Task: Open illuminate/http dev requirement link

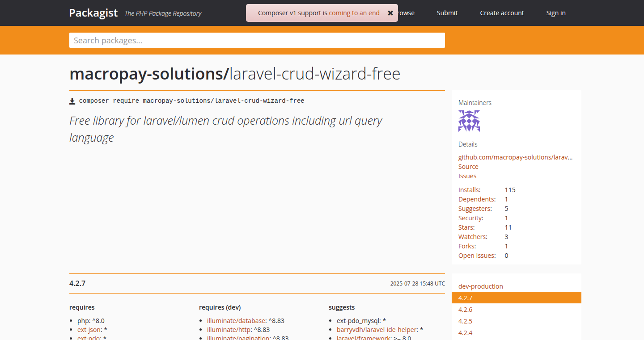Action: (229, 330)
